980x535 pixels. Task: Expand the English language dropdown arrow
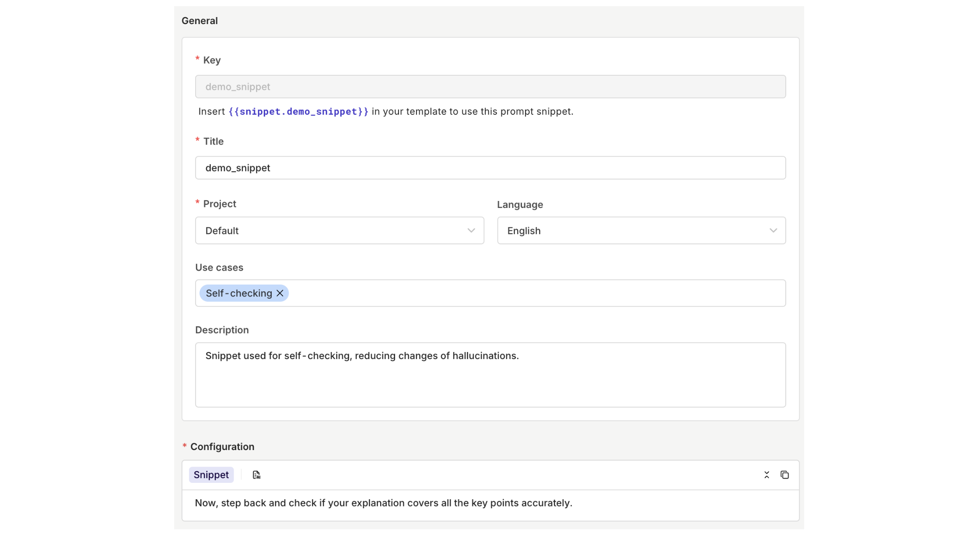click(x=773, y=231)
